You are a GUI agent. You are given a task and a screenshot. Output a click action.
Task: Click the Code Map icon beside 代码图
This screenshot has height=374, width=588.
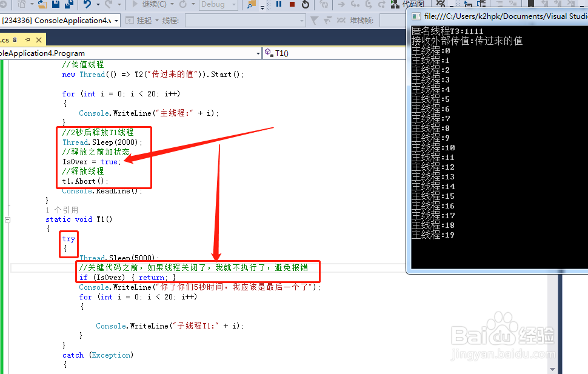[x=395, y=4]
